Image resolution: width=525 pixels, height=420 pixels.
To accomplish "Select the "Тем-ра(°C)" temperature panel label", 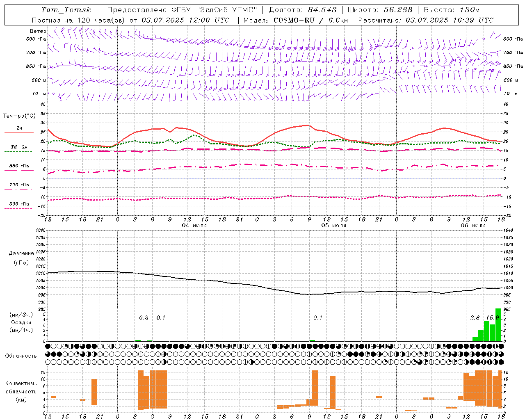I will [x=19, y=116].
